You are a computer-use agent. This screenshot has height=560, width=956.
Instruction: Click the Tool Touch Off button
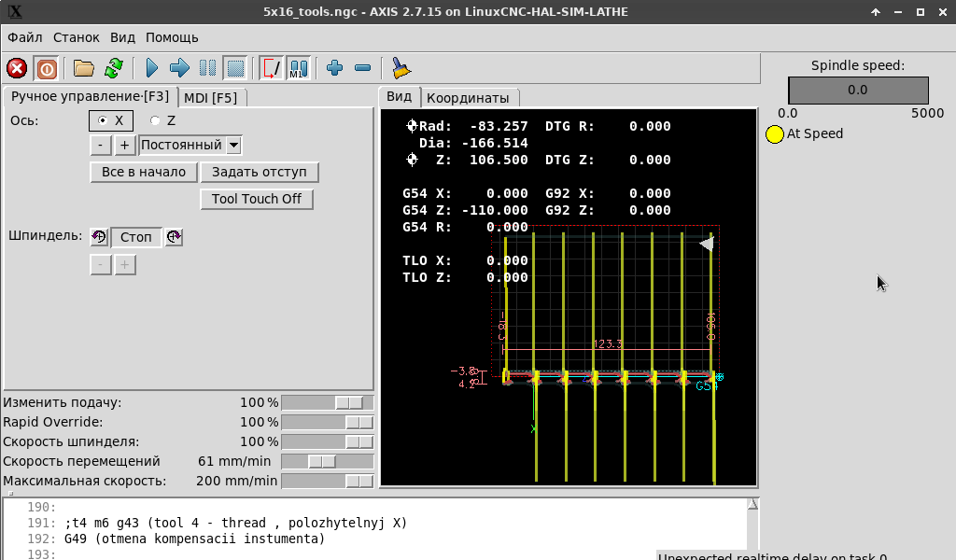coord(257,199)
